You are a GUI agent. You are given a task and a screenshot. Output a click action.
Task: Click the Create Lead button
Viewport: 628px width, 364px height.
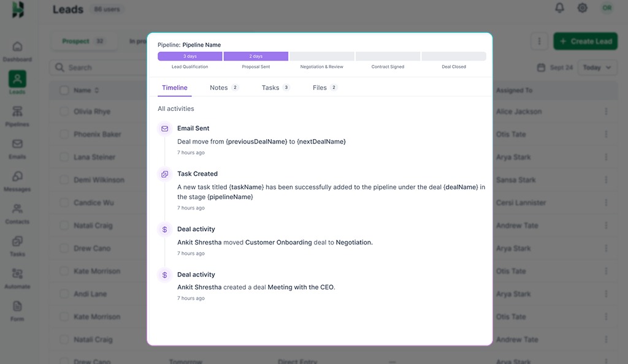click(x=585, y=40)
